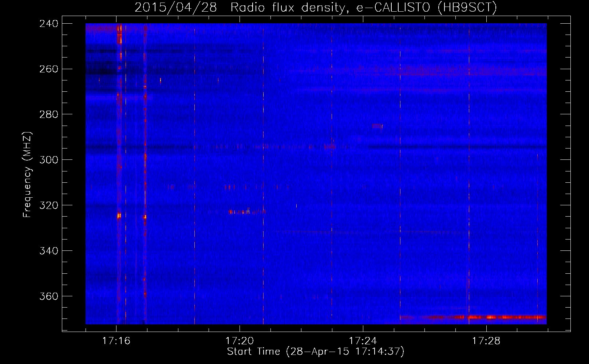Click the 17:28 time tick label

486,341
